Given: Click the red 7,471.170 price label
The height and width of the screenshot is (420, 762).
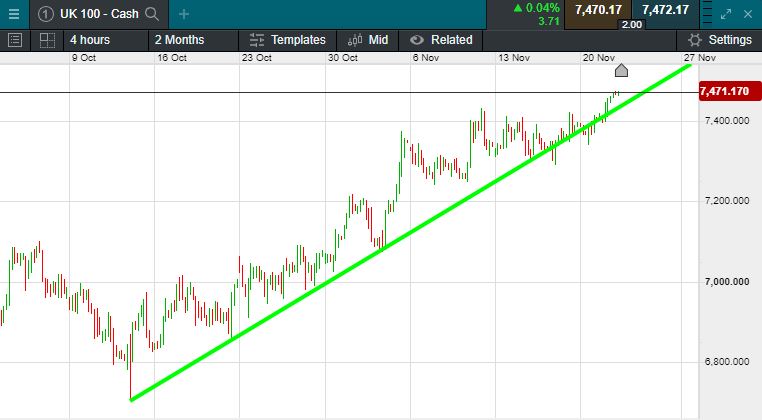Looking at the screenshot, I should pyautogui.click(x=730, y=91).
